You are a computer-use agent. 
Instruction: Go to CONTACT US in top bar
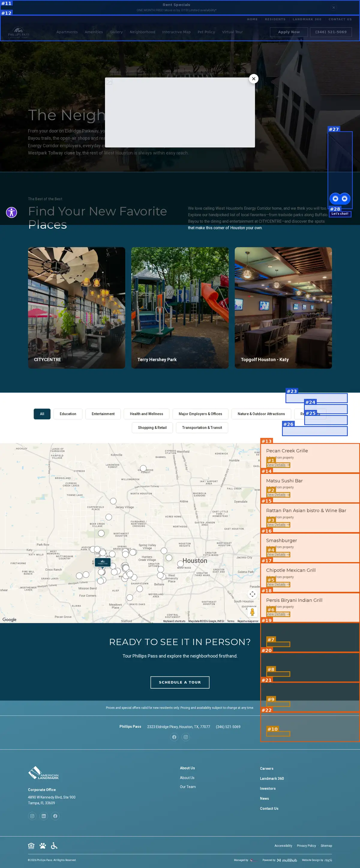(340, 19)
